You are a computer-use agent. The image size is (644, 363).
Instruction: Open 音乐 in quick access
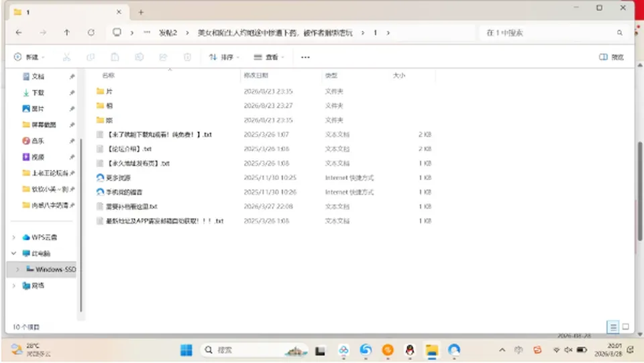coord(38,140)
